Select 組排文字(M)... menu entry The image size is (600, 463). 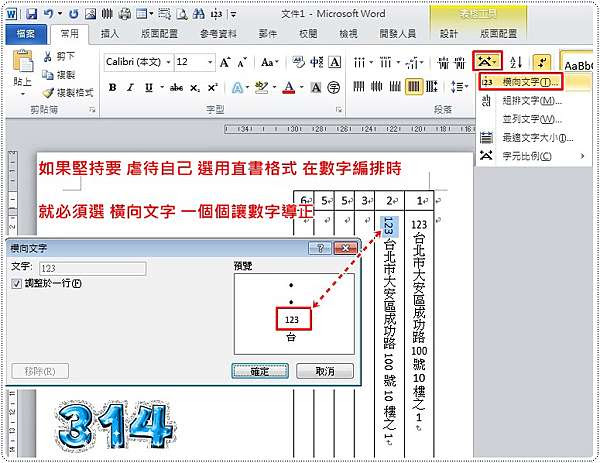(534, 101)
